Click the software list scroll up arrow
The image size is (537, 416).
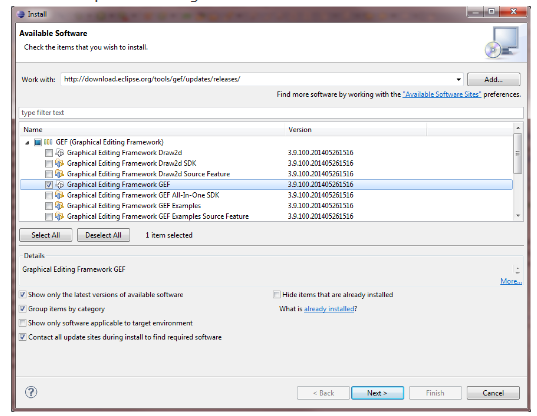[x=518, y=128]
